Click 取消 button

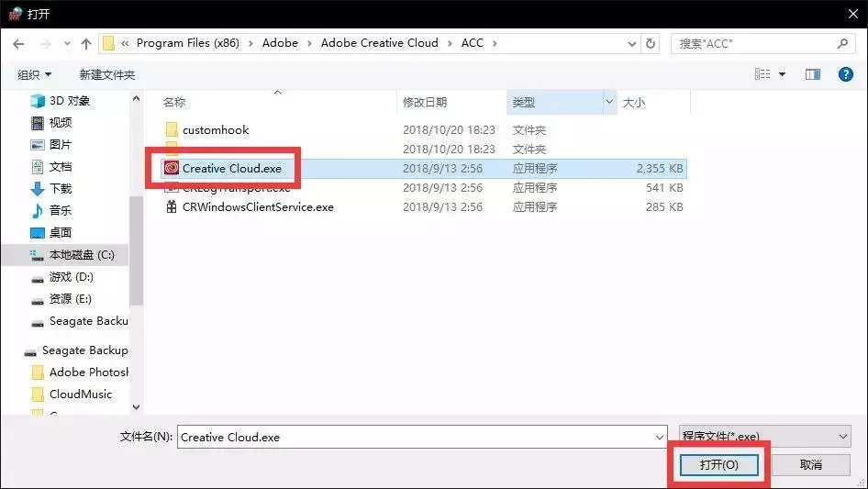810,464
